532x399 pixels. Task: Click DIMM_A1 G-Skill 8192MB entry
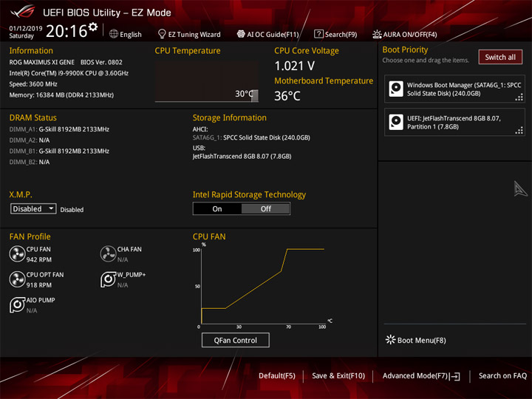coord(59,129)
